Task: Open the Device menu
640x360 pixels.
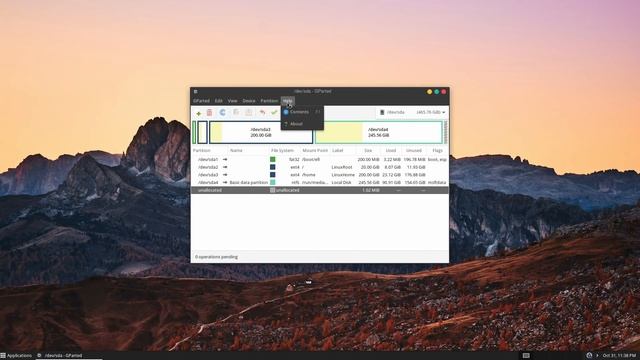Action: point(249,101)
